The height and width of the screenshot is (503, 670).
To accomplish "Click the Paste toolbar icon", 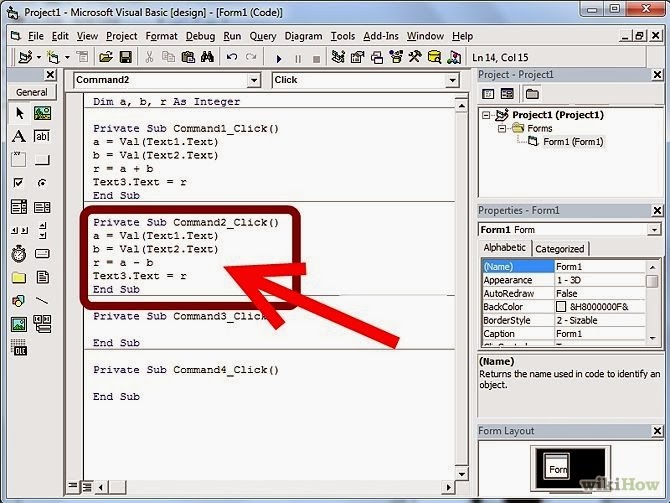I will [188, 57].
